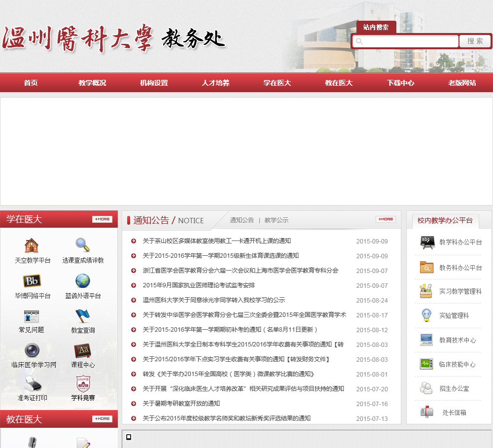
Task: Click the 处长信箱 mailbox icon
Action: point(426,412)
